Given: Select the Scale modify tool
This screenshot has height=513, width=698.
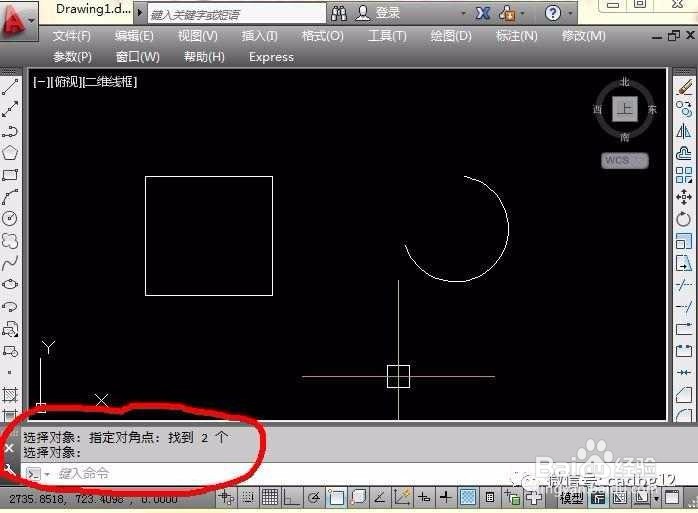Looking at the screenshot, I should coord(684,241).
